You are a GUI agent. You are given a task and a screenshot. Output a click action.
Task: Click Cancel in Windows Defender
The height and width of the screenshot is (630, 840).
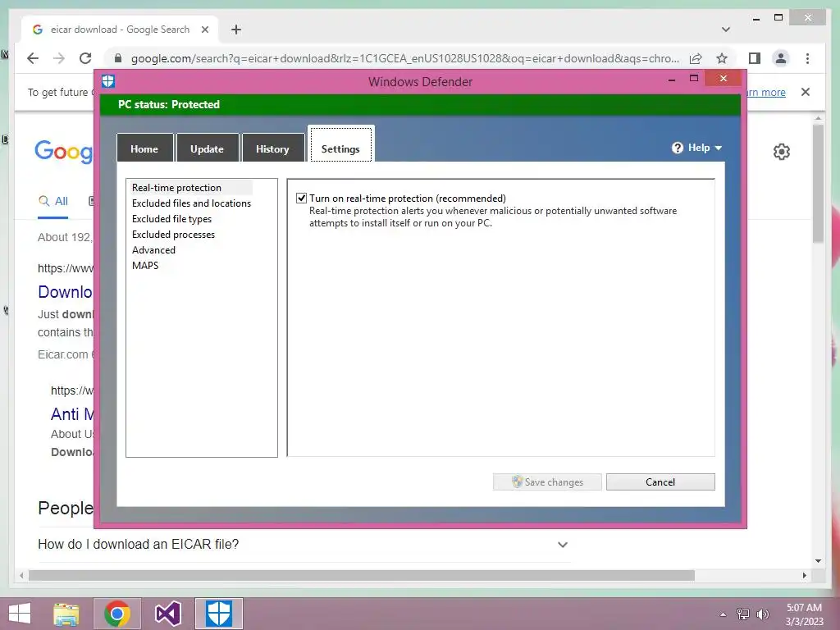660,482
